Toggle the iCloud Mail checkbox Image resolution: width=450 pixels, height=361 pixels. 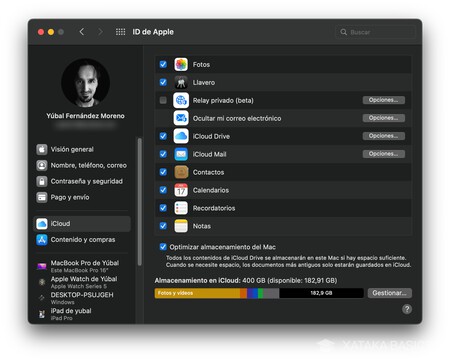point(163,154)
